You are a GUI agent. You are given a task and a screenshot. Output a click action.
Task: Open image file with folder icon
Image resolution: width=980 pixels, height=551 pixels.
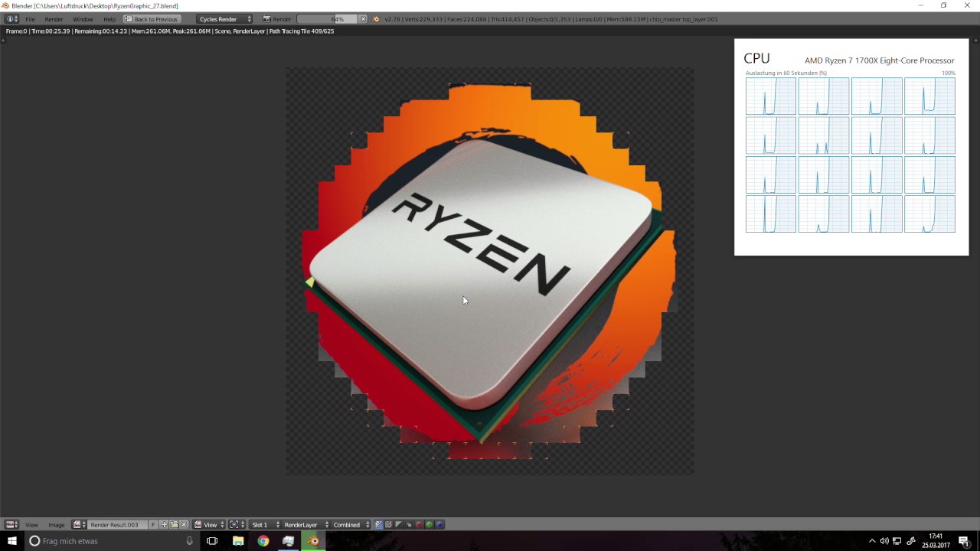pos(174,525)
